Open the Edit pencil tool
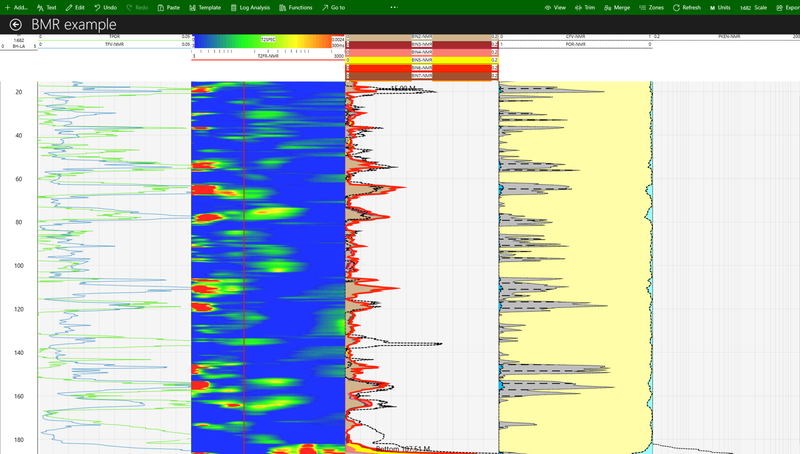This screenshot has width=800, height=454. (x=75, y=8)
